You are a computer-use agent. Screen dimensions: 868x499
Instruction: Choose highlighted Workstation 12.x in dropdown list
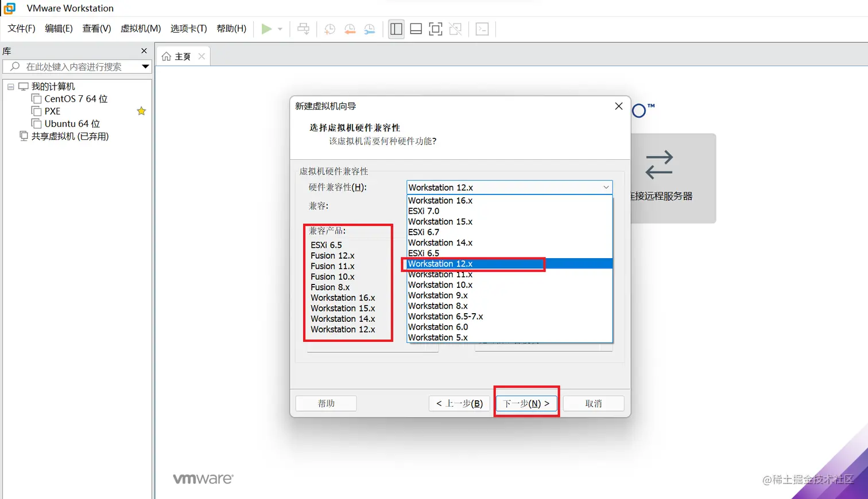click(510, 264)
